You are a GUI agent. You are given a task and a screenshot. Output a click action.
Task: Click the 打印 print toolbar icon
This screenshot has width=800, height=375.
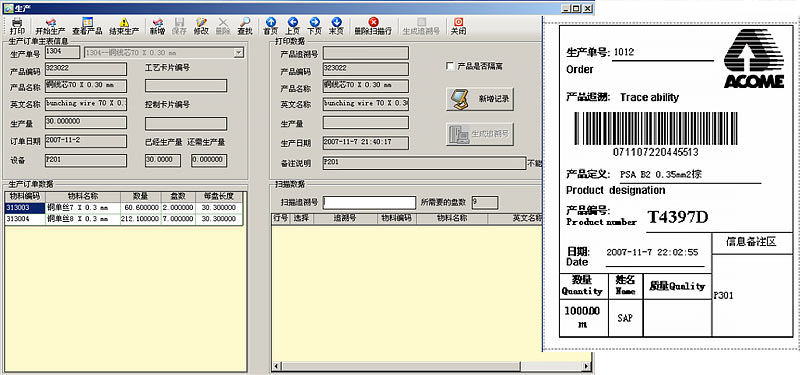[17, 22]
